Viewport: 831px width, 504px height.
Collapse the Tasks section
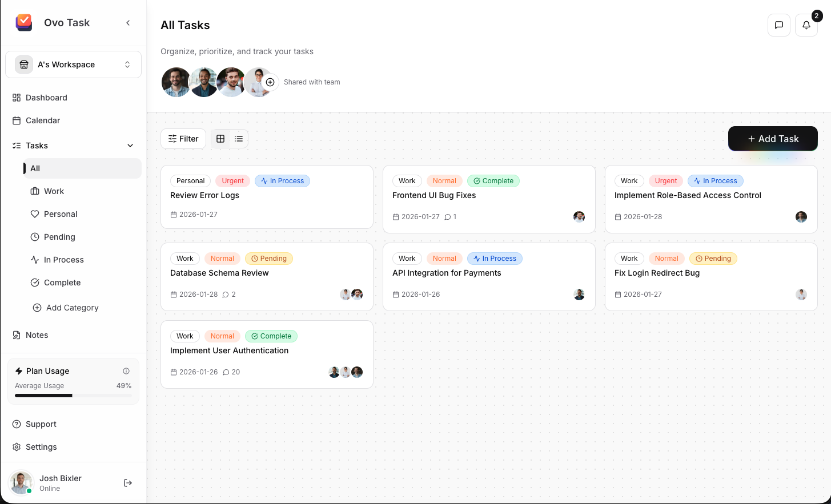130,146
